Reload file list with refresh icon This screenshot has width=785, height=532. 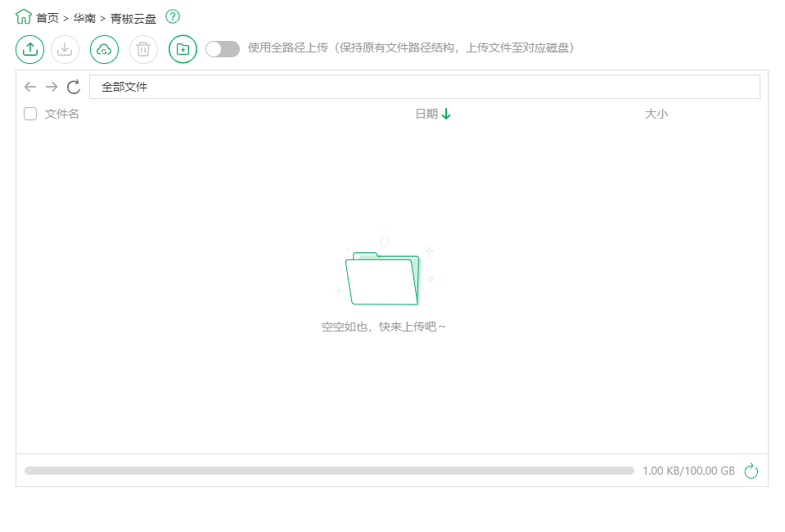click(x=74, y=87)
